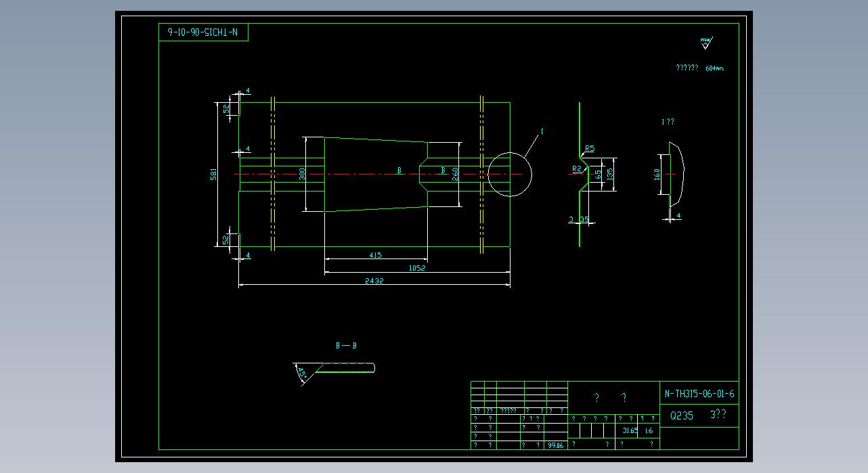
Task: Select the 160 dimension in detail view
Action: click(x=657, y=175)
